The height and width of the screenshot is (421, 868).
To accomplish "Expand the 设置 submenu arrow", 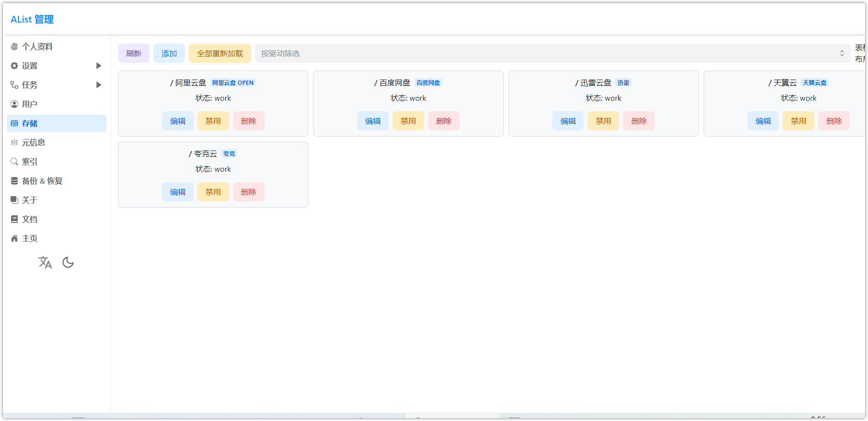I will pos(99,66).
